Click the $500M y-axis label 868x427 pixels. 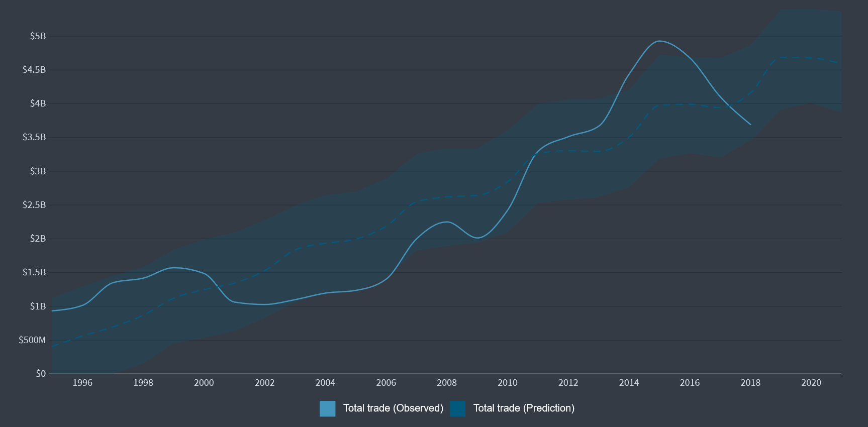[32, 340]
